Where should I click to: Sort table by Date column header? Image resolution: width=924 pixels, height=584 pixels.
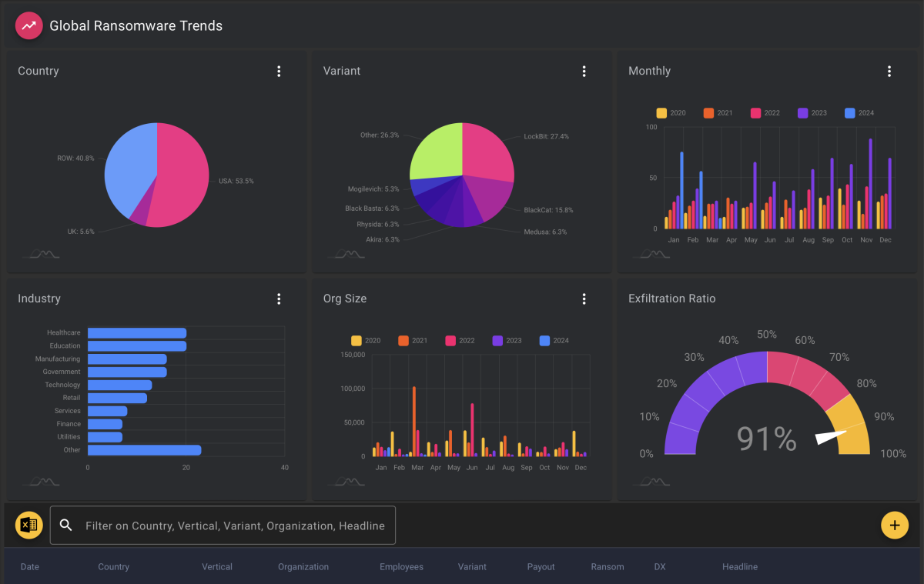click(x=30, y=567)
